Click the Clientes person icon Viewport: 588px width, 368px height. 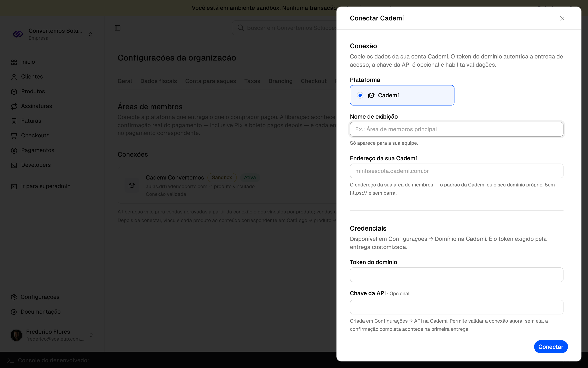point(14,77)
